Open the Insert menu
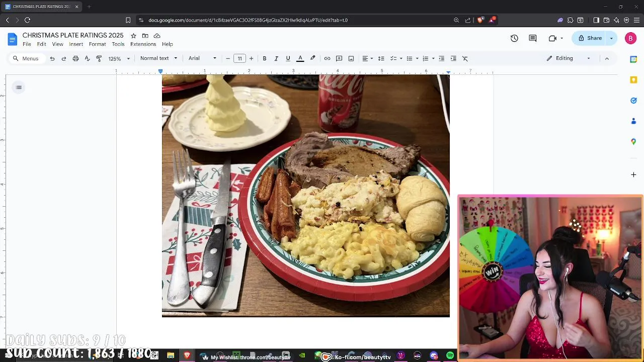Viewport: 644px width, 362px height. [76, 44]
